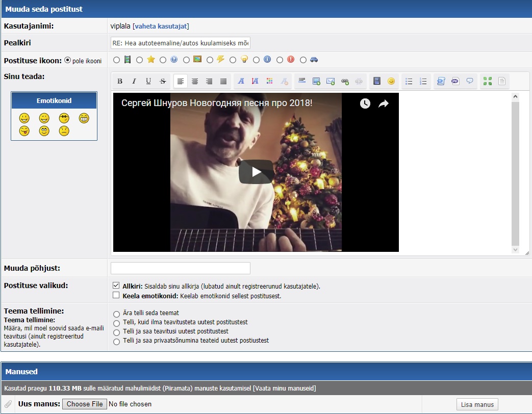Open the emoticon insert dropdown in toolbar

(x=391, y=81)
